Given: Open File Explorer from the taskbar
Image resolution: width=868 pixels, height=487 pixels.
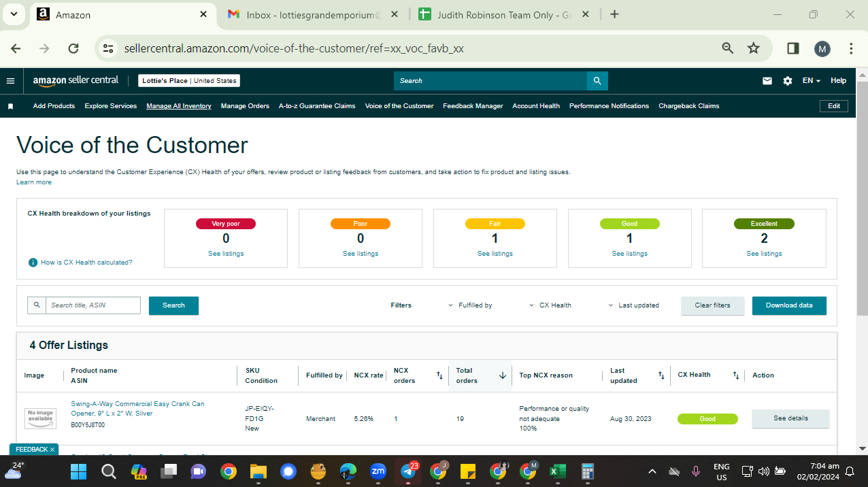Looking at the screenshot, I should point(258,471).
